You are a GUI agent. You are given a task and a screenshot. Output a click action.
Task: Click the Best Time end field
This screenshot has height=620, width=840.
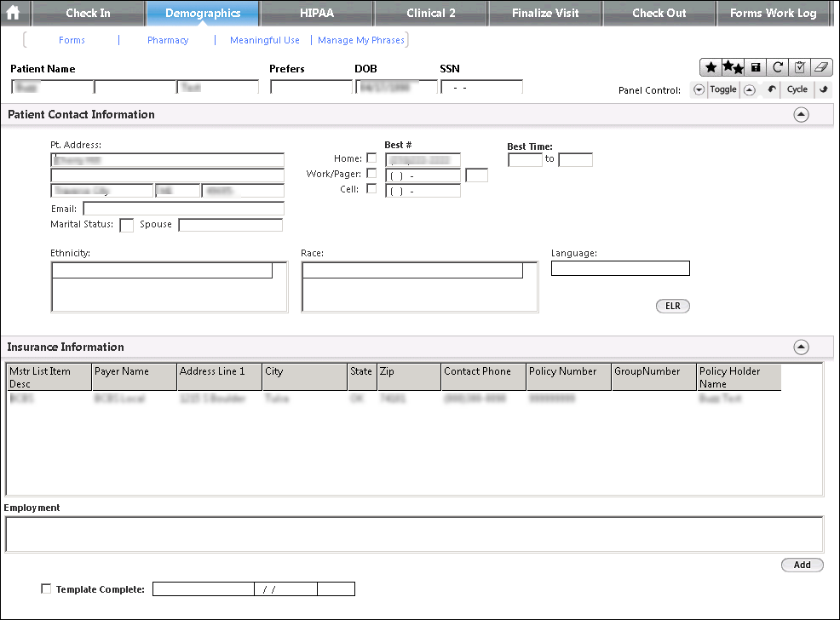point(575,159)
